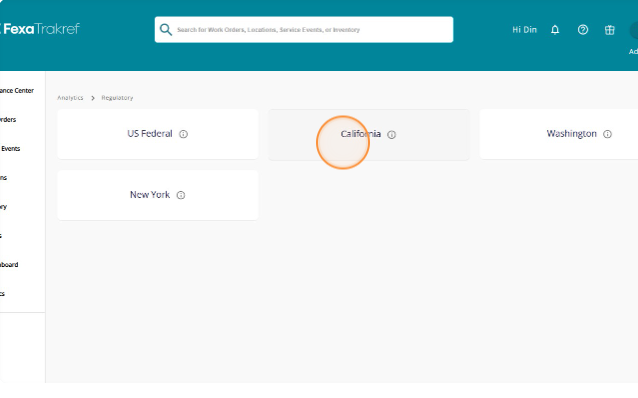The height and width of the screenshot is (398, 638).
Task: Click the info icon beside New York
Action: pyautogui.click(x=181, y=195)
